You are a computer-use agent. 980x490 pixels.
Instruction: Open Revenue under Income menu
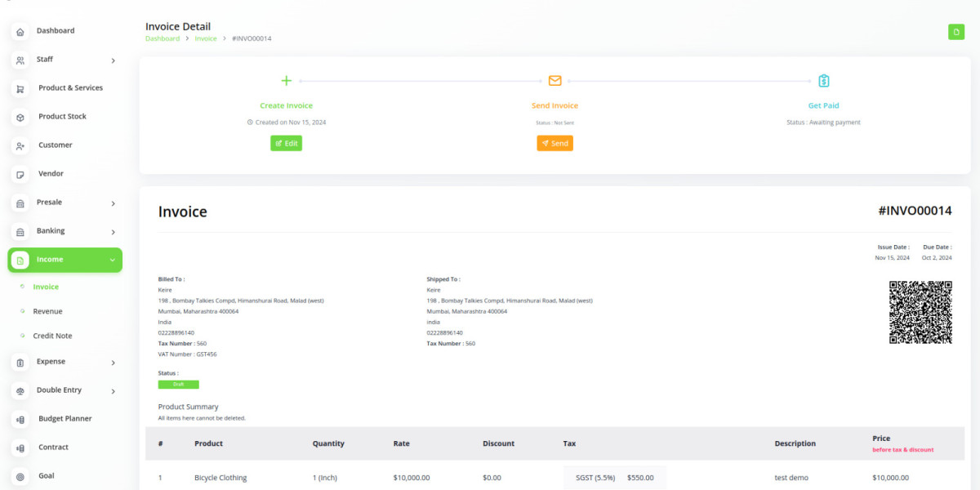47,311
